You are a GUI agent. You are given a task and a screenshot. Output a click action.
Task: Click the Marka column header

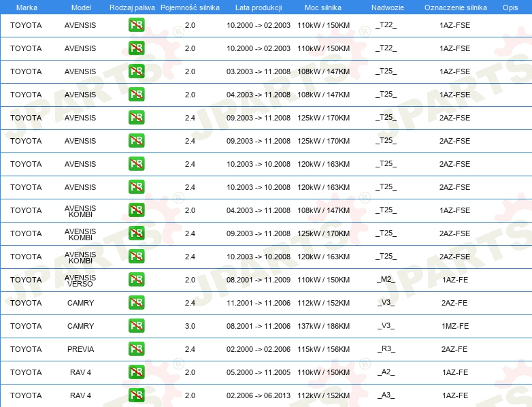point(27,7)
